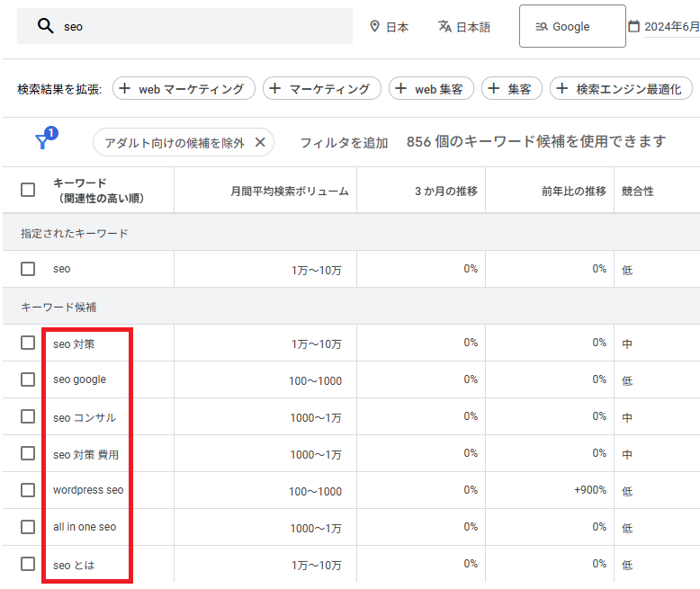Check the box for the seo keyword
Screen dimensions: 700x589
[x=28, y=269]
